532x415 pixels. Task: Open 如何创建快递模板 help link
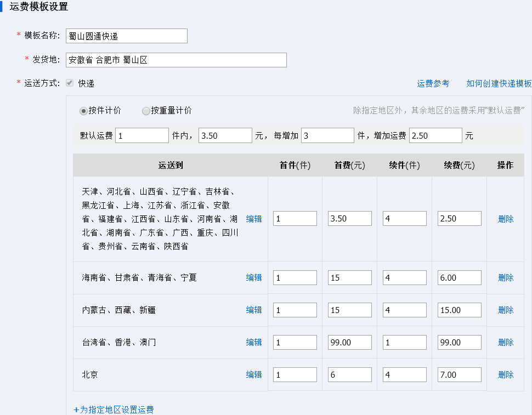(499, 83)
